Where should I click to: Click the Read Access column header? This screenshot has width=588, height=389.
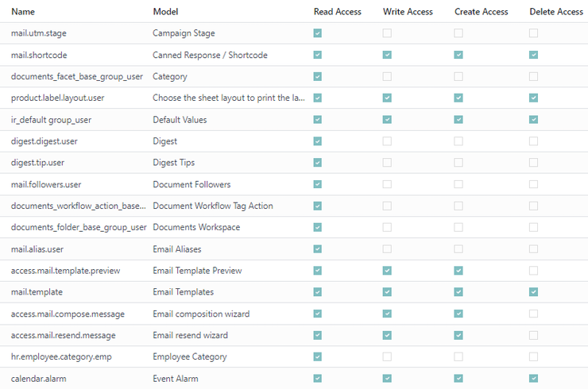tap(338, 12)
